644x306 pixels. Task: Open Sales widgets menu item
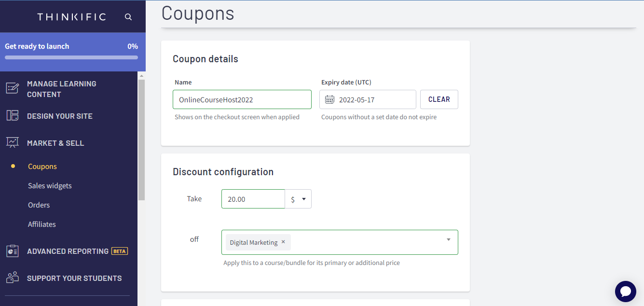[50, 186]
